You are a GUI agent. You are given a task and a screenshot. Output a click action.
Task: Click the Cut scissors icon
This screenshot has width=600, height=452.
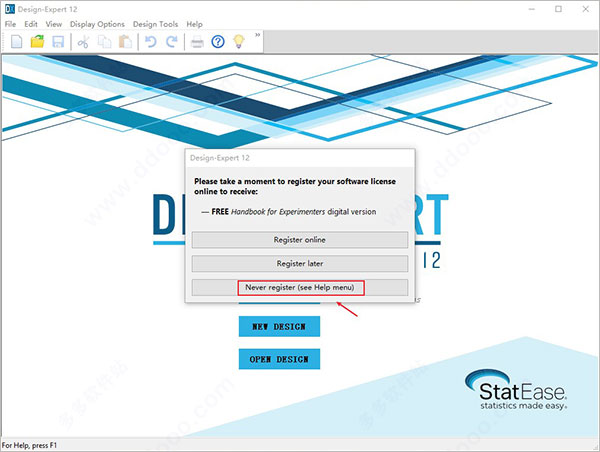coord(83,41)
